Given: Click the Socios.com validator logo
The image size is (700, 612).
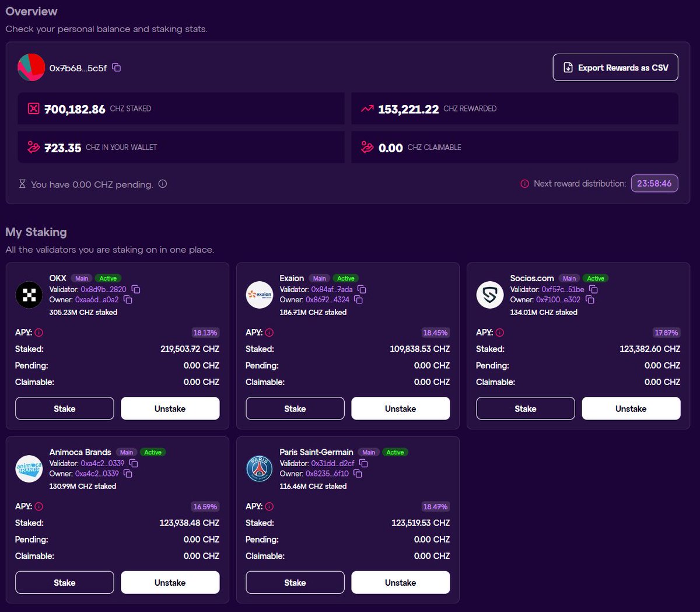Looking at the screenshot, I should [x=490, y=295].
